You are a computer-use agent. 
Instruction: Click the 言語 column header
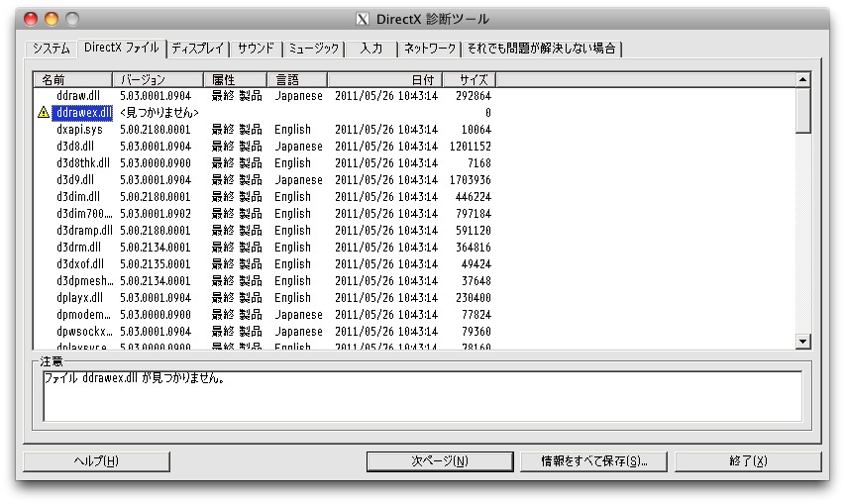297,80
